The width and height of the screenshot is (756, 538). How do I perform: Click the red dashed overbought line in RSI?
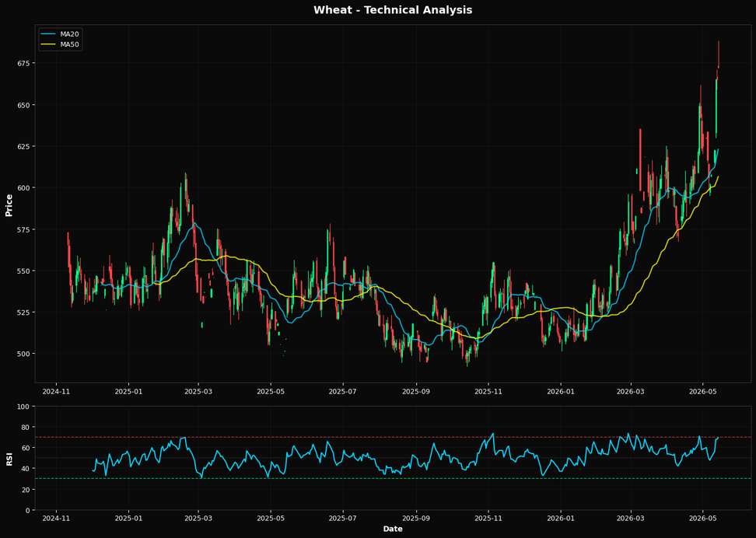click(x=393, y=437)
